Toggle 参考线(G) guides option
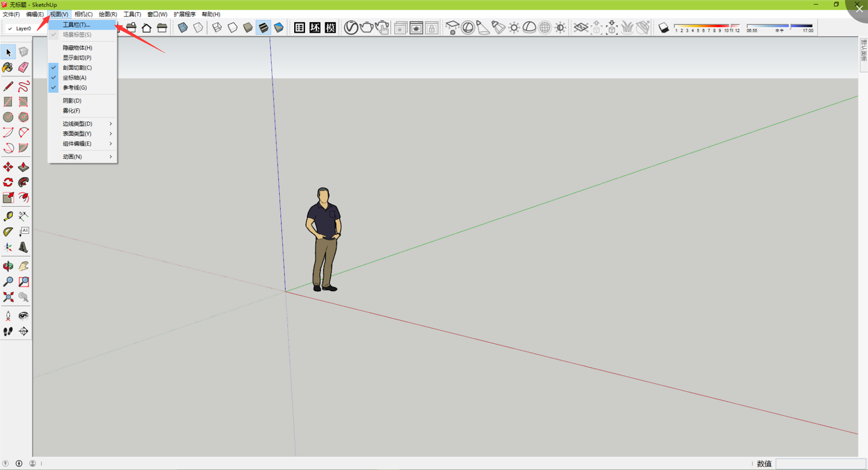Image resolution: width=868 pixels, height=470 pixels. click(x=75, y=87)
